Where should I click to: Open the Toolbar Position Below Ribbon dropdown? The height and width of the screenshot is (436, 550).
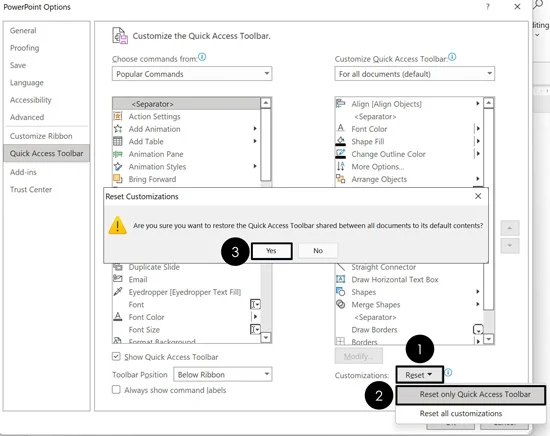click(x=223, y=374)
